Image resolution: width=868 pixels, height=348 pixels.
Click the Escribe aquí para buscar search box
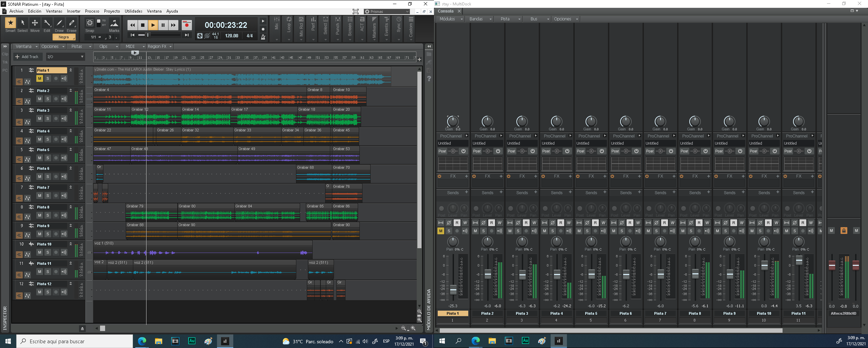tap(75, 341)
